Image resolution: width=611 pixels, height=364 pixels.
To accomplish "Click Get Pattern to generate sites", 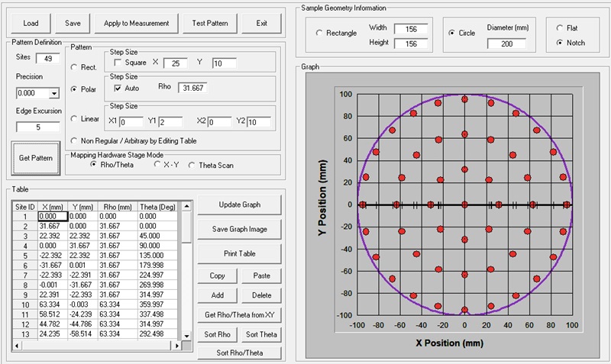I will 36,158.
